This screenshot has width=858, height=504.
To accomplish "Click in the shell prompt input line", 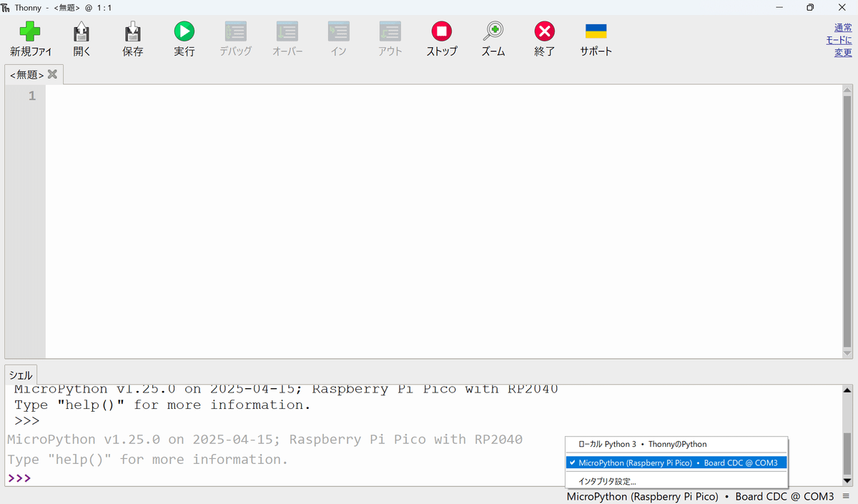I will [x=286, y=478].
